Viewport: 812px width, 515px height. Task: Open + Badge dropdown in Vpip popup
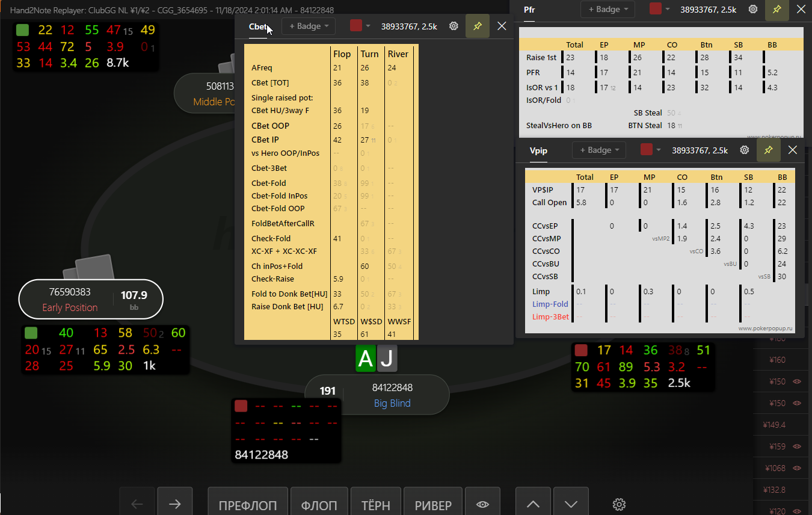tap(599, 150)
